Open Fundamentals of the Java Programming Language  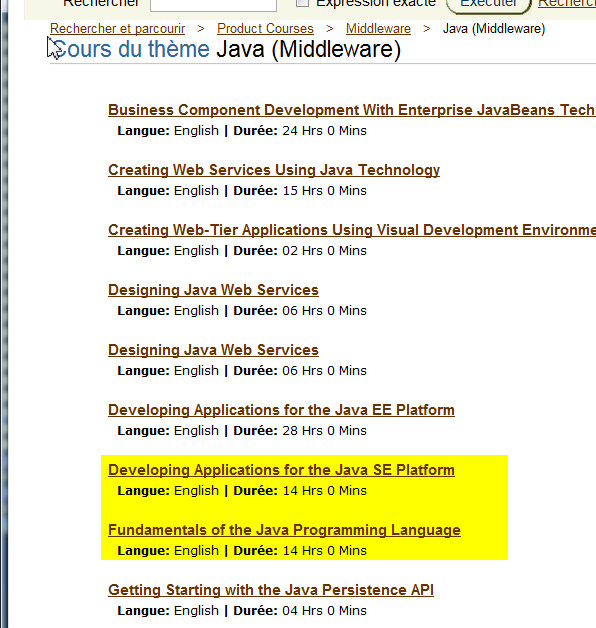(x=284, y=530)
